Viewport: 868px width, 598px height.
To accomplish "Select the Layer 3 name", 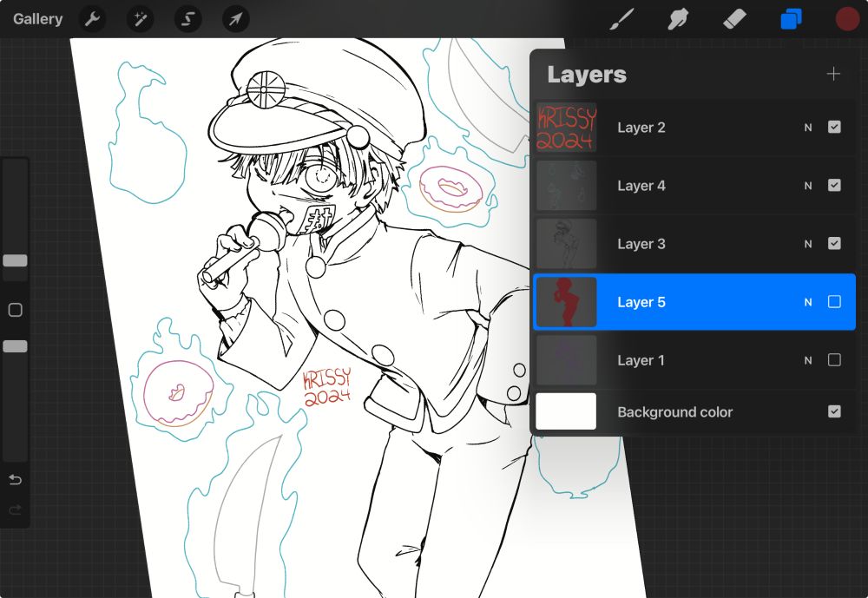I will tap(641, 244).
